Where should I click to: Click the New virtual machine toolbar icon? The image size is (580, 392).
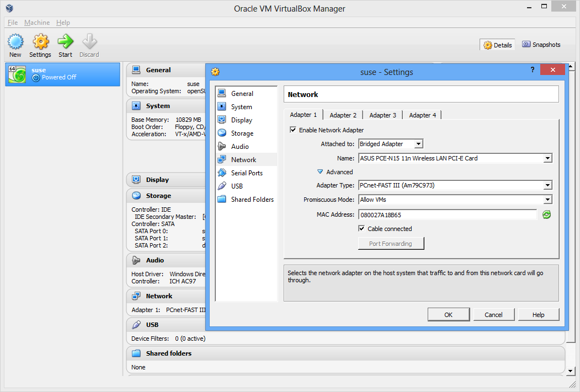click(15, 42)
